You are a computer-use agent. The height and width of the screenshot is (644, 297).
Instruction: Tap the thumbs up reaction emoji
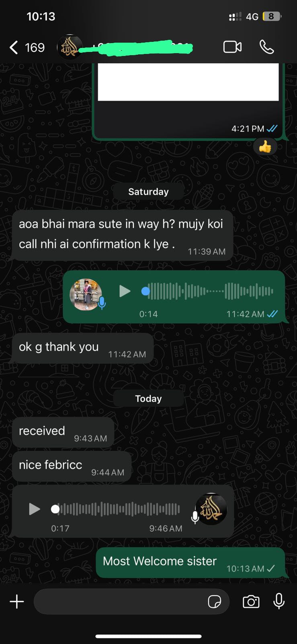265,147
